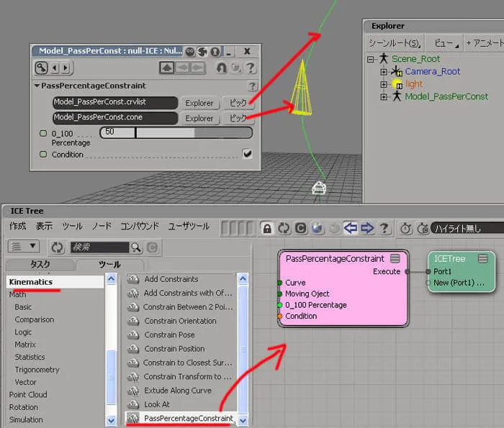Click the ICE Tree help question mark icon
504x428 pixels.
point(384,228)
